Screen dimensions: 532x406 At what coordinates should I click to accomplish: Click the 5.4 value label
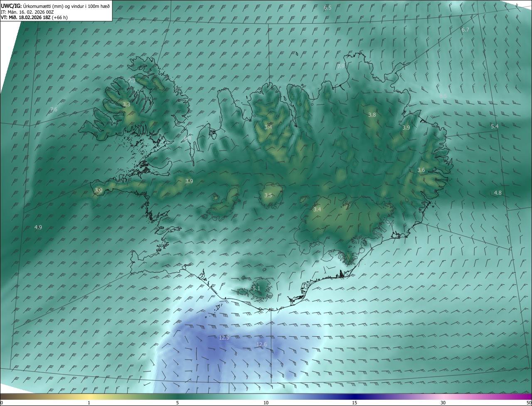(x=494, y=126)
